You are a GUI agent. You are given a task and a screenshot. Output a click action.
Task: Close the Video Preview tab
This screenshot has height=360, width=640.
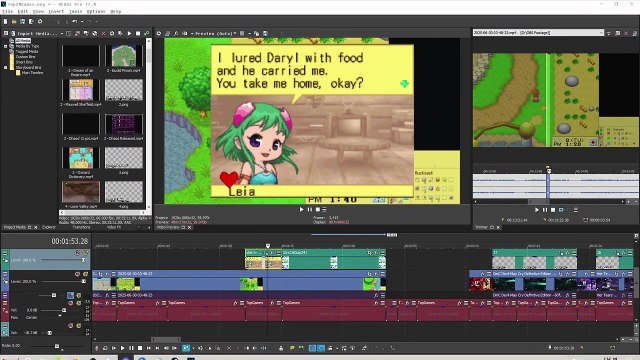pyautogui.click(x=189, y=227)
